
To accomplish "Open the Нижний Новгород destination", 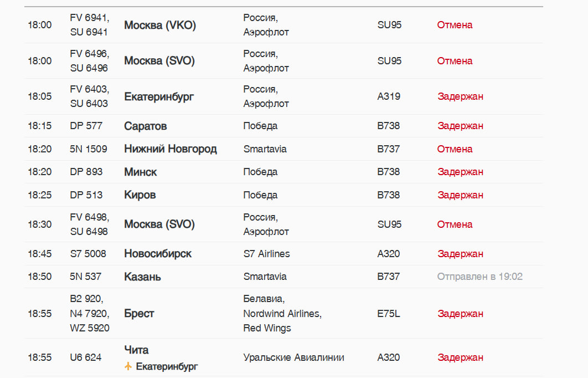I will [171, 149].
